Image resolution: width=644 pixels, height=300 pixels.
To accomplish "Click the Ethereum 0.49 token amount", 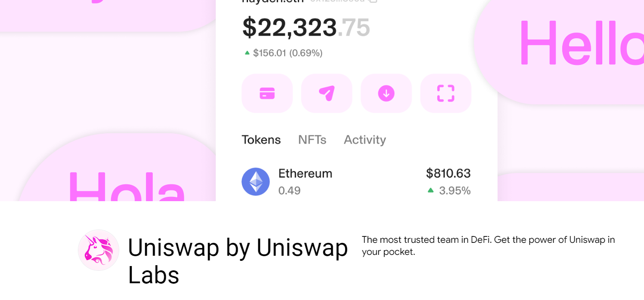I will point(289,190).
